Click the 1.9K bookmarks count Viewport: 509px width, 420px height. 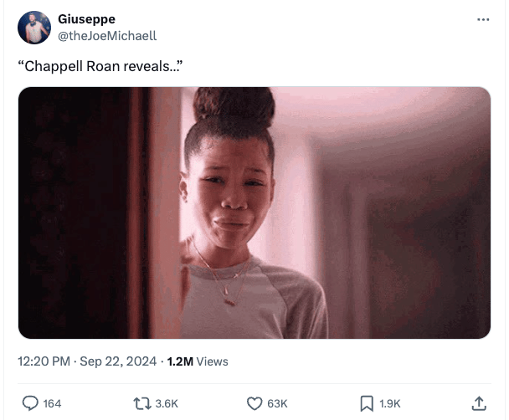pyautogui.click(x=390, y=403)
